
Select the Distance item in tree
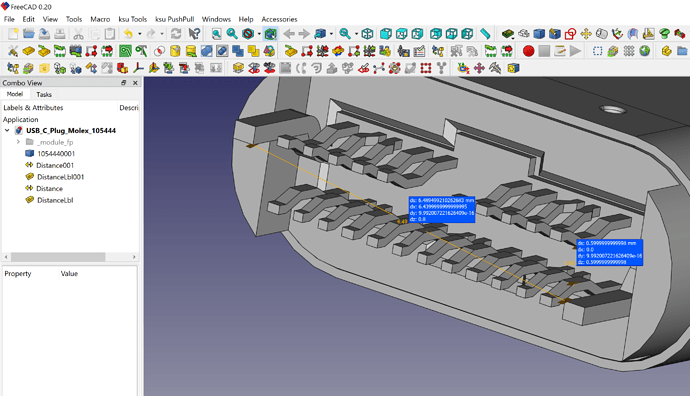49,188
